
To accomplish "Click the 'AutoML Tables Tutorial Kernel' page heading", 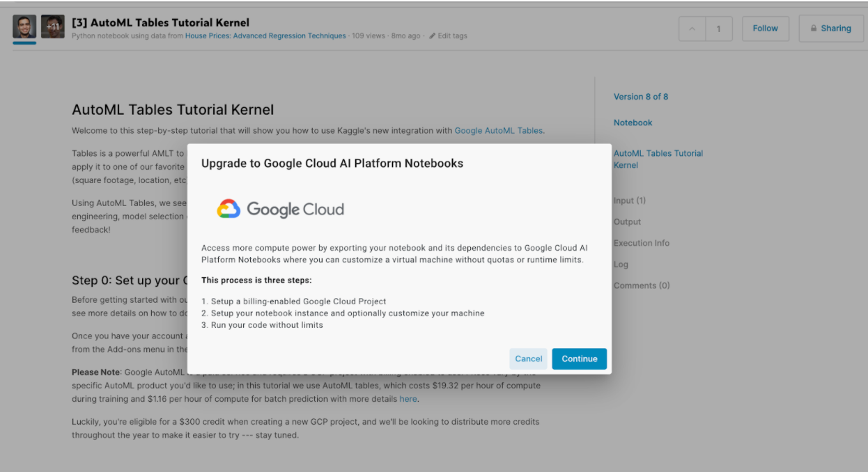I will 173,110.
